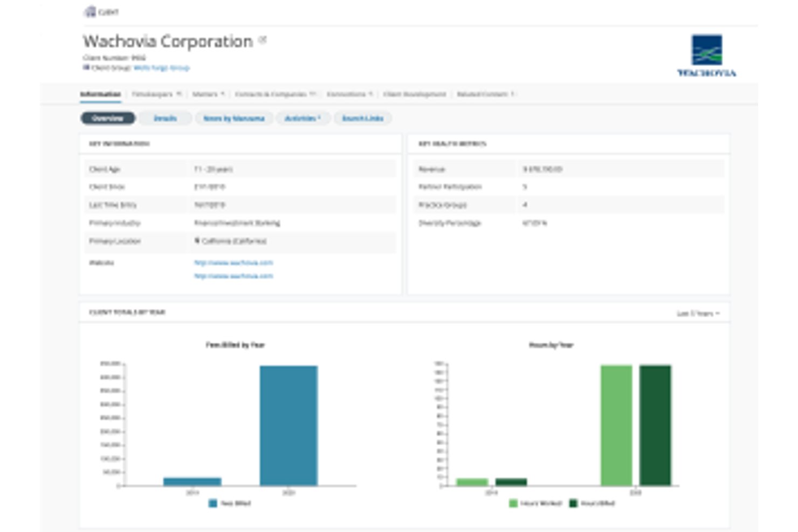Click the Client Group icon under client number
Viewport: 798px width, 532px height.
click(x=86, y=67)
